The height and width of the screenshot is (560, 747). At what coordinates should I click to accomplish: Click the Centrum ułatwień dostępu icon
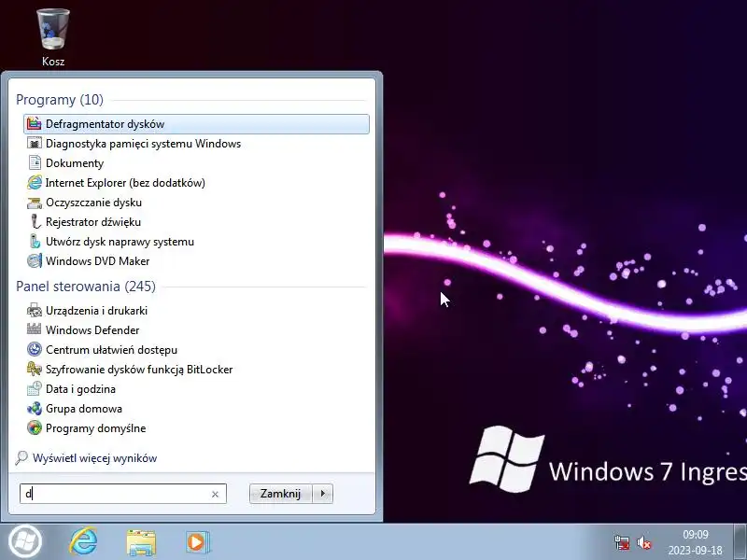click(35, 349)
